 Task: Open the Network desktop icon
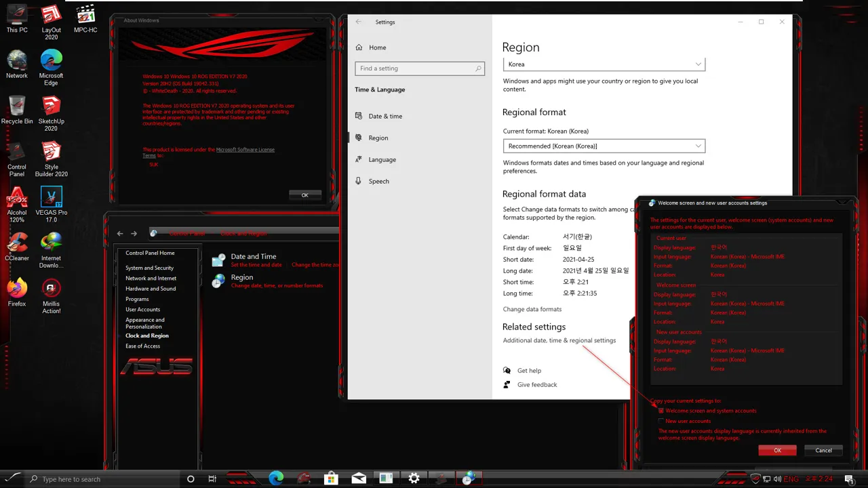[17, 64]
